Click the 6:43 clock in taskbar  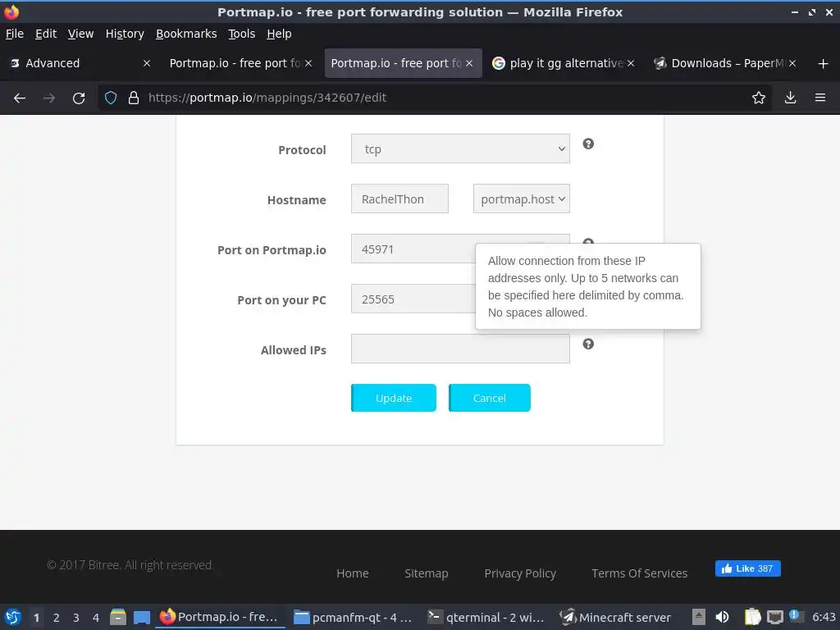(x=824, y=617)
